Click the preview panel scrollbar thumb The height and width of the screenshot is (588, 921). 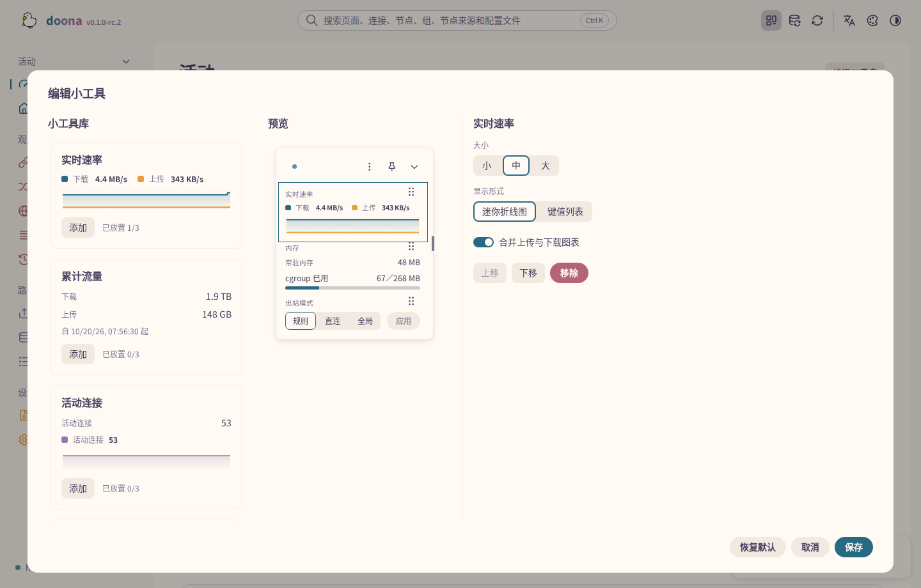click(x=433, y=244)
